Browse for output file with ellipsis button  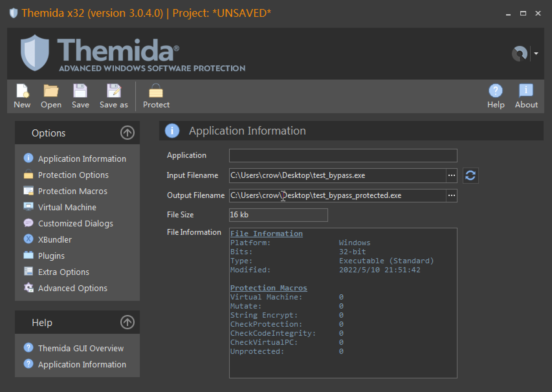452,195
